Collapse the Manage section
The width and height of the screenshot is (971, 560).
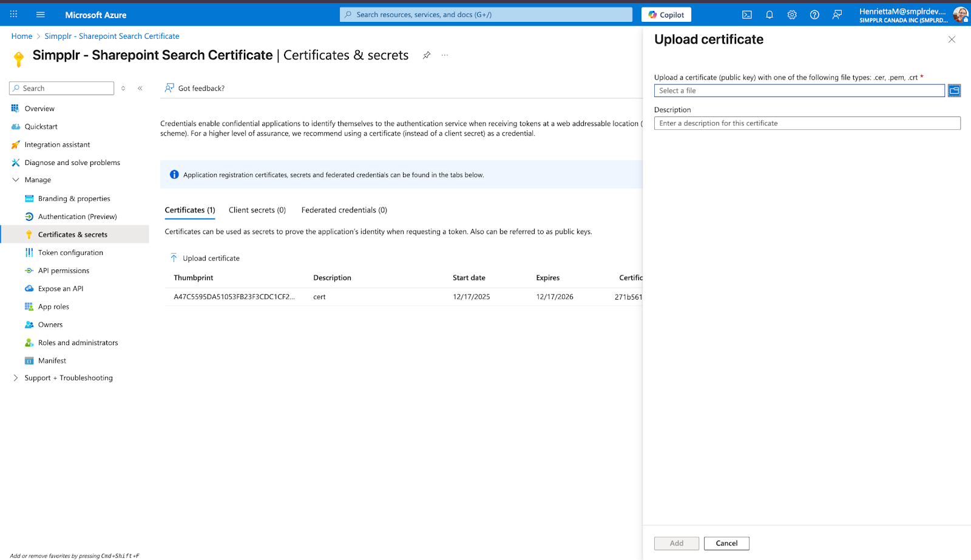point(16,180)
